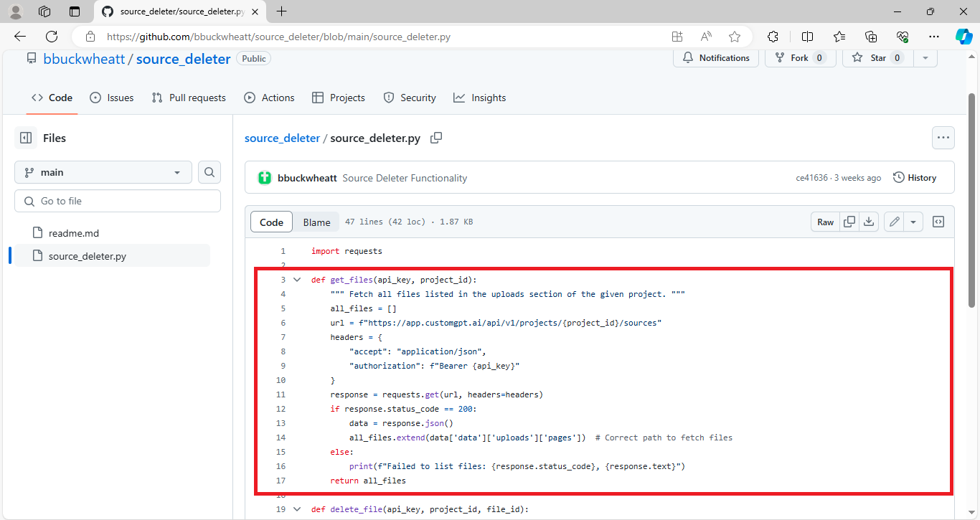Open the repository file search magnifier
980x520 pixels.
pyautogui.click(x=209, y=172)
